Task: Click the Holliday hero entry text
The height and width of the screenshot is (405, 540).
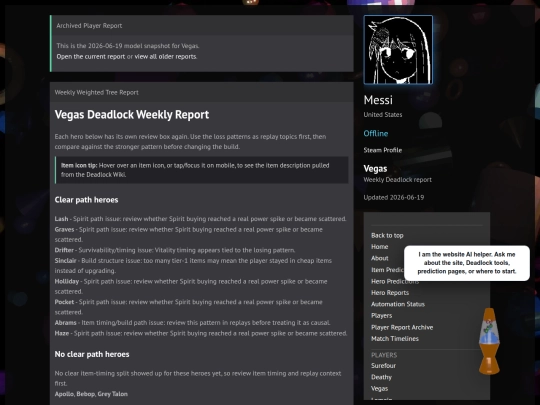Action: pyautogui.click(x=191, y=287)
